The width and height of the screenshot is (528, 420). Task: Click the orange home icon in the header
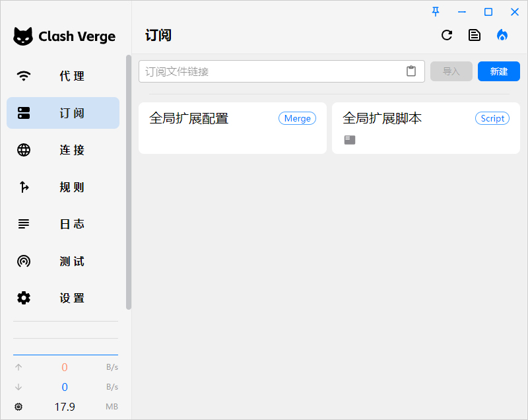pos(502,35)
